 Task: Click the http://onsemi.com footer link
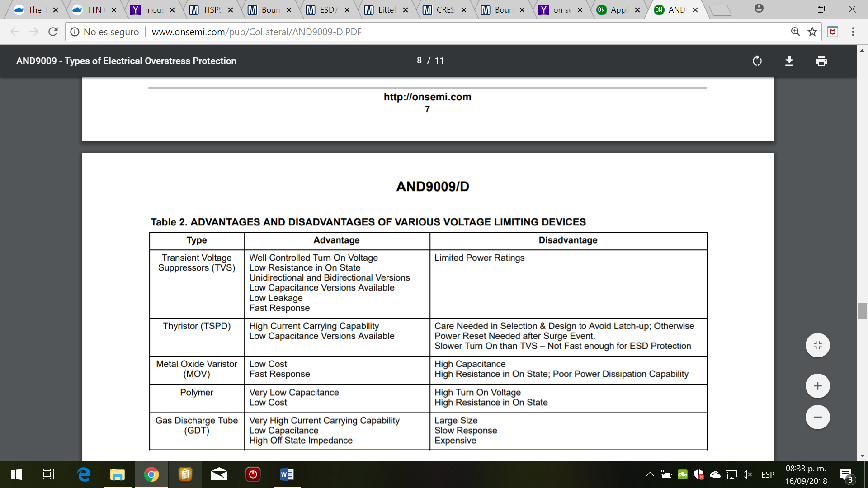427,97
